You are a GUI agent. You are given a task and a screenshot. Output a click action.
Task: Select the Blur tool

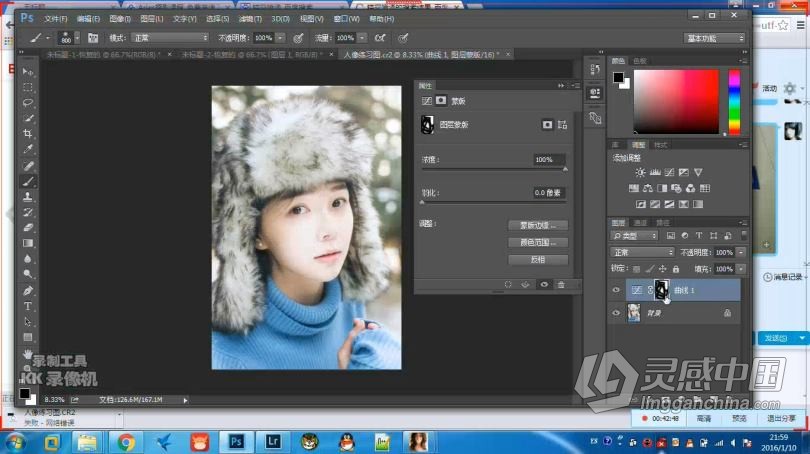(28, 259)
